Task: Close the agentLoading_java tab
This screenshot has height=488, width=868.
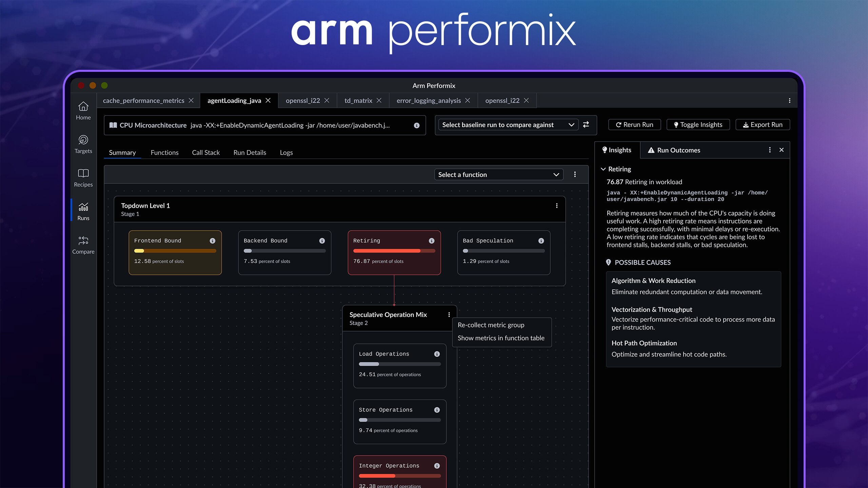Action: click(x=268, y=101)
